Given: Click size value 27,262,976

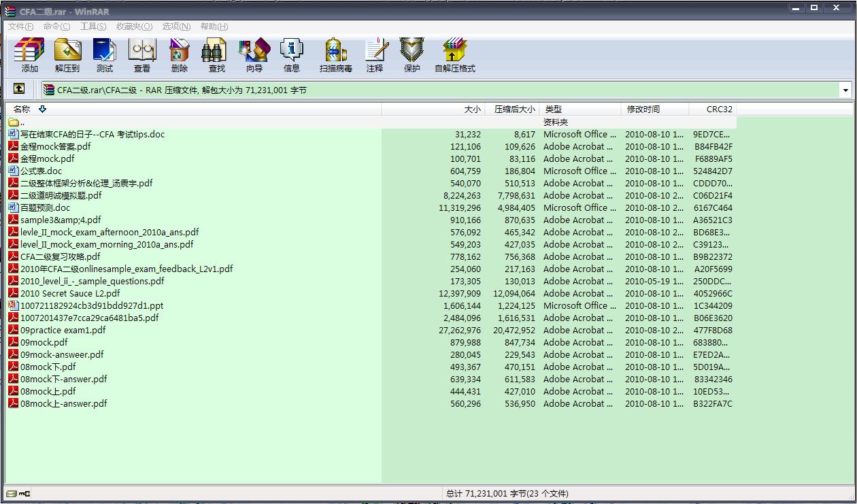Looking at the screenshot, I should (460, 330).
